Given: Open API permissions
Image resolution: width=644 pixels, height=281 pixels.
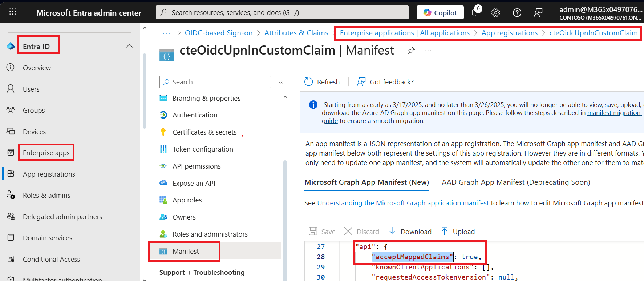Looking at the screenshot, I should coord(197,166).
